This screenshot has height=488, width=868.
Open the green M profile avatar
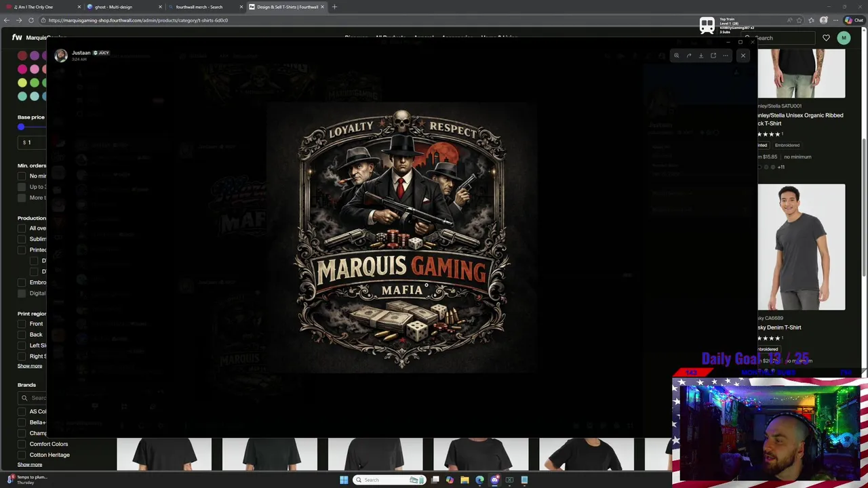(x=844, y=38)
